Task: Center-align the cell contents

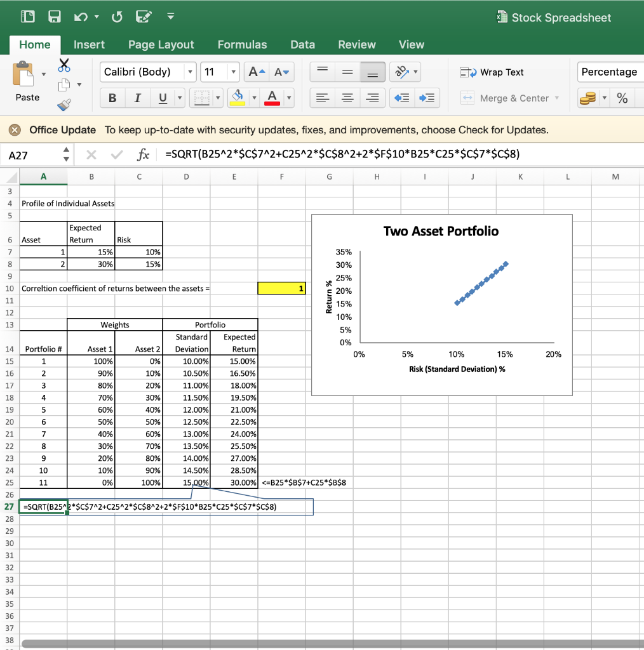Action: coord(347,97)
